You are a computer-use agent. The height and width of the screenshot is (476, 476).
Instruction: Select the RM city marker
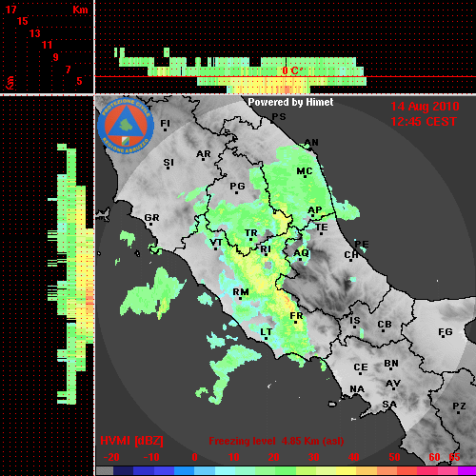pyautogui.click(x=240, y=298)
